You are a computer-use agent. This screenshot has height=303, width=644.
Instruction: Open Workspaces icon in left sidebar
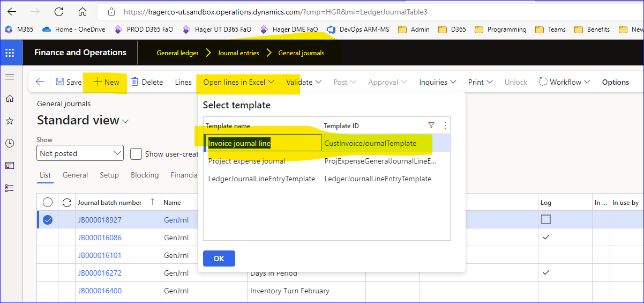pyautogui.click(x=10, y=165)
